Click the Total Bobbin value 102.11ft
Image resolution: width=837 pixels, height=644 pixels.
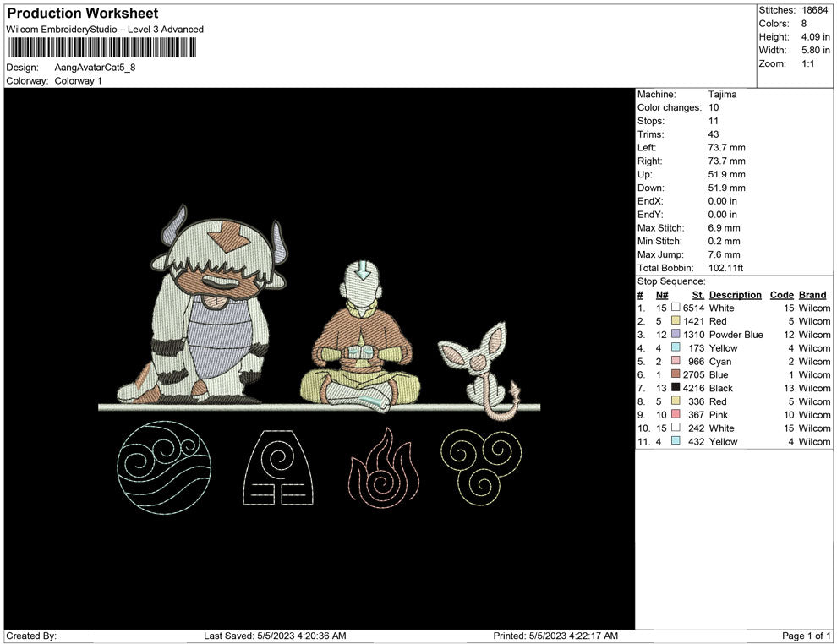point(725,268)
